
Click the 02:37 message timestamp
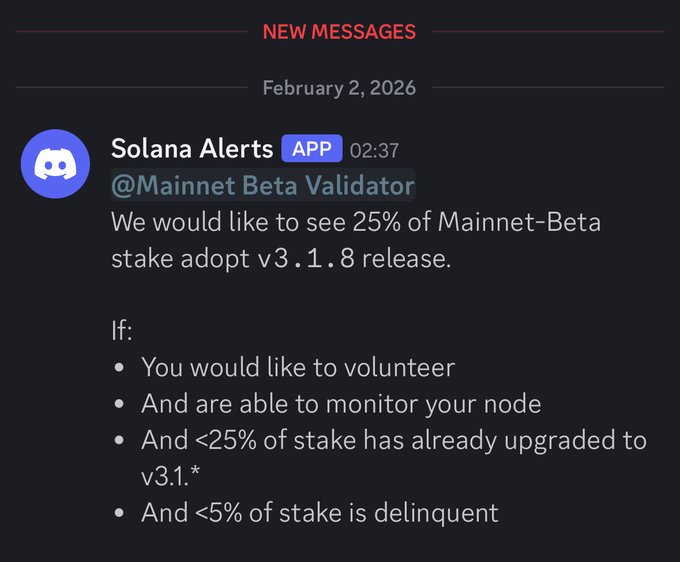coord(375,150)
